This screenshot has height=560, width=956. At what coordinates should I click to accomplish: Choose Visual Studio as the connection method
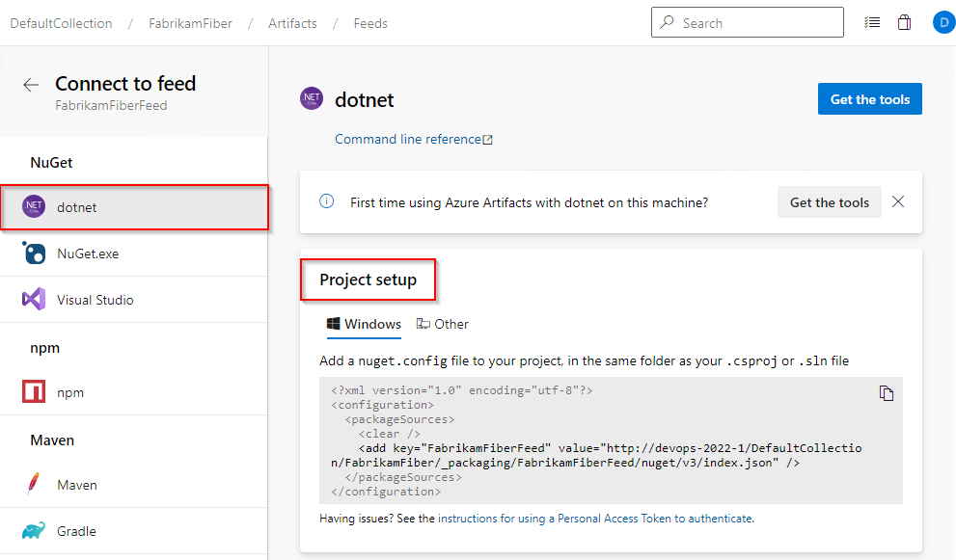click(96, 300)
